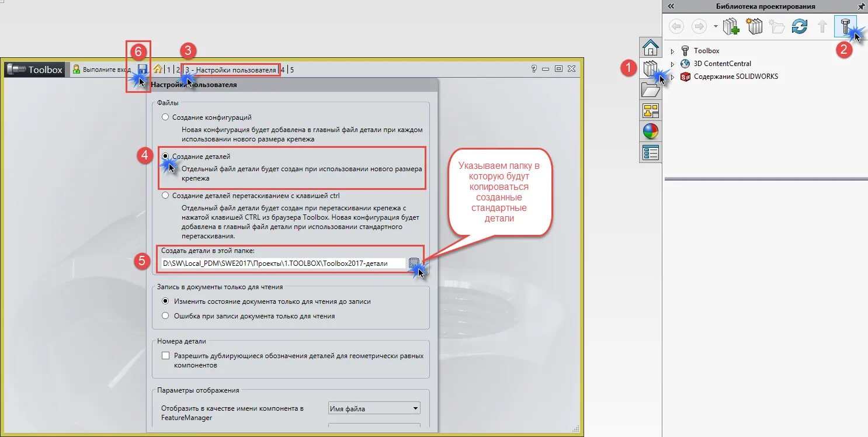This screenshot has height=437, width=868.
Task: Click the Запись в документы только для чтения label
Action: (220, 287)
